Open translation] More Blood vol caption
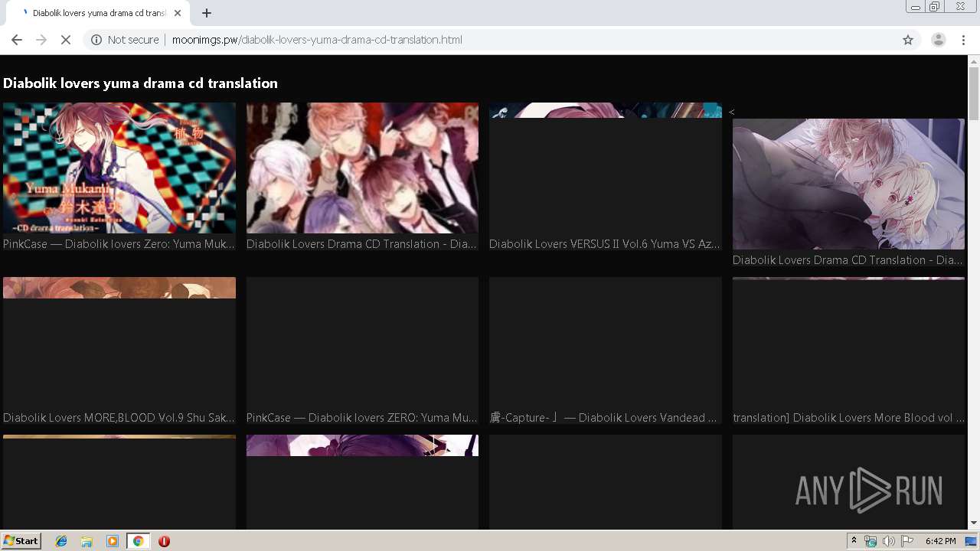Viewport: 980px width, 551px height. pyautogui.click(x=848, y=418)
